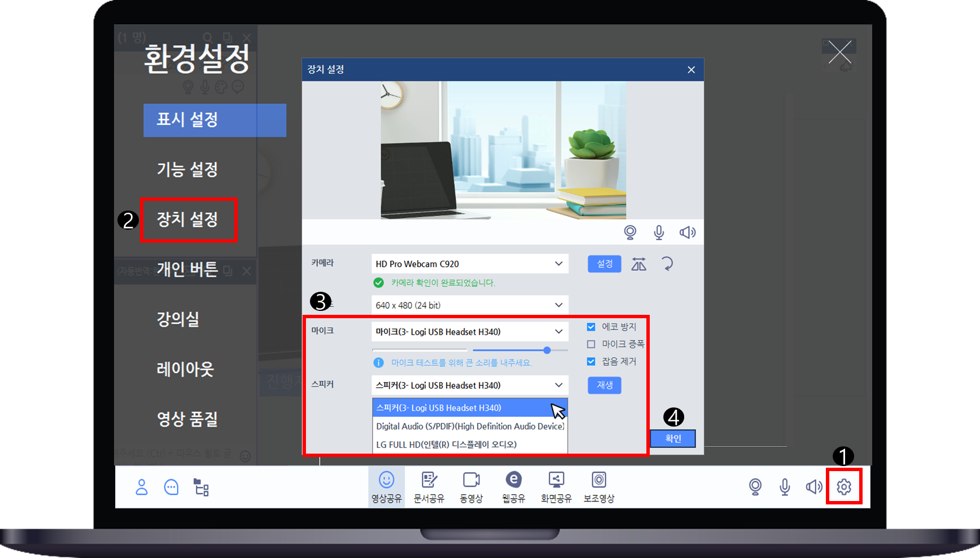Screen dimensions: 980x558
Task: Click the 카메라 확인이 완료되었습니다 status text
Action: [443, 283]
